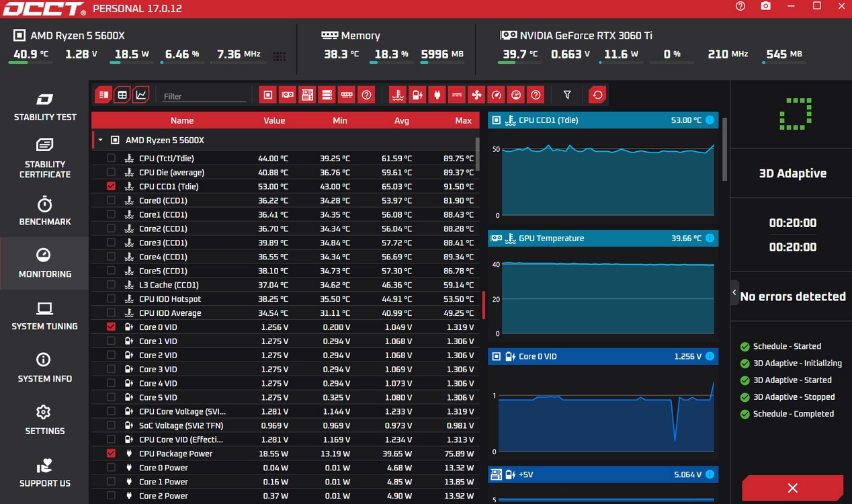Select the CPU Core Voltage (SVI...) row
The height and width of the screenshot is (504, 852).
click(x=286, y=411)
